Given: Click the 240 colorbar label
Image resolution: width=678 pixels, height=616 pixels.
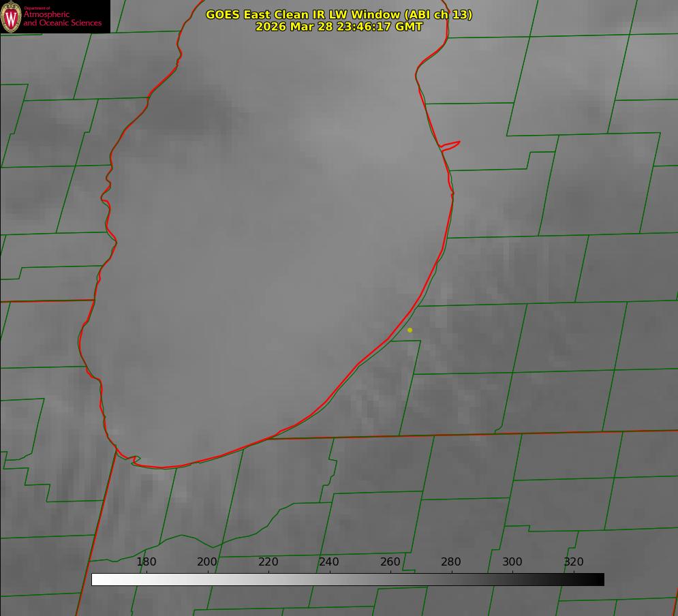Looking at the screenshot, I should coord(329,561).
